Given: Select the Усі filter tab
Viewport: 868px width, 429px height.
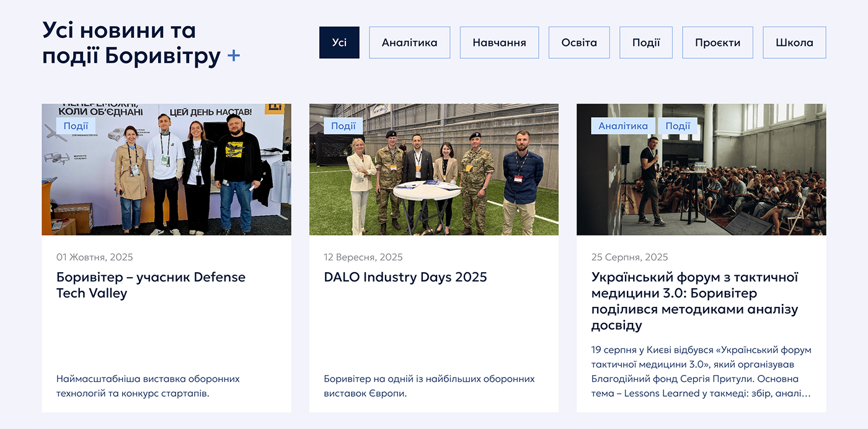Looking at the screenshot, I should click(x=339, y=43).
